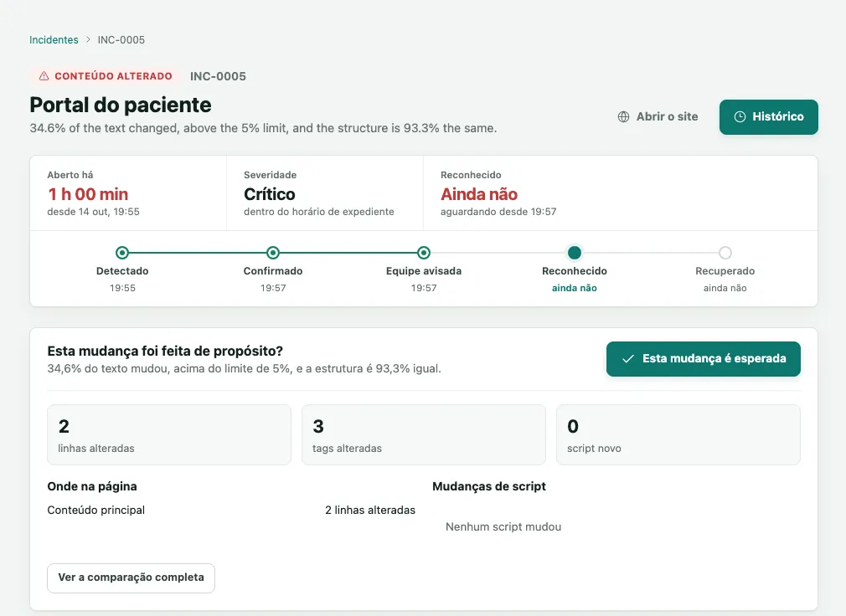Select the Recuperado empty timeline marker
Screen dimensions: 846x616
[x=725, y=253]
